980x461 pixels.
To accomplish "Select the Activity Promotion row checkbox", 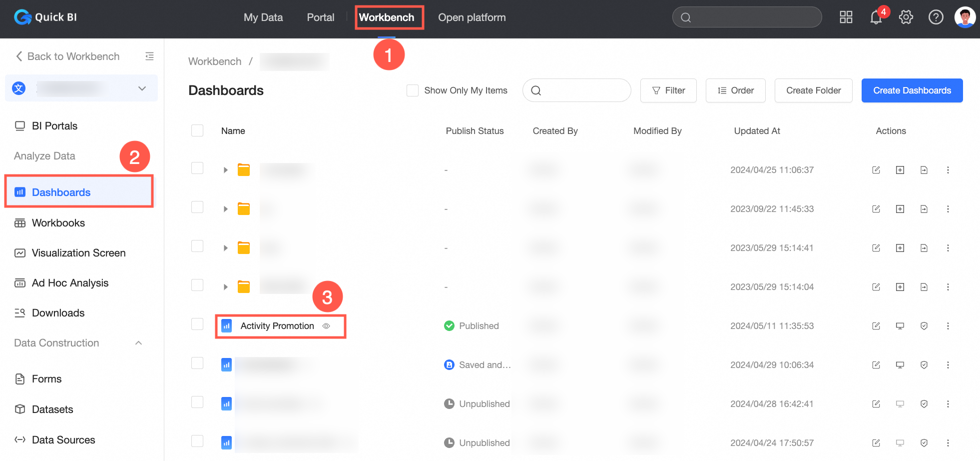I will tap(197, 324).
